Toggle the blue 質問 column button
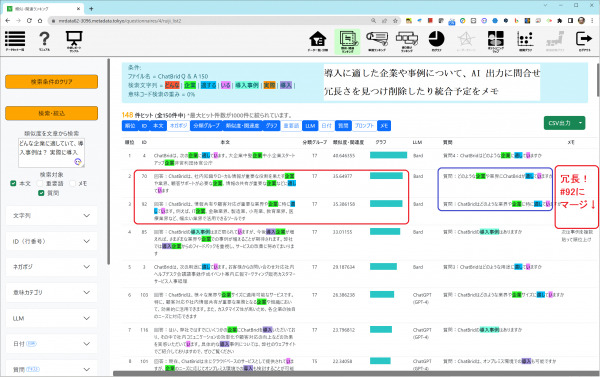Screen dimensions: 600x377 pyautogui.click(x=343, y=126)
